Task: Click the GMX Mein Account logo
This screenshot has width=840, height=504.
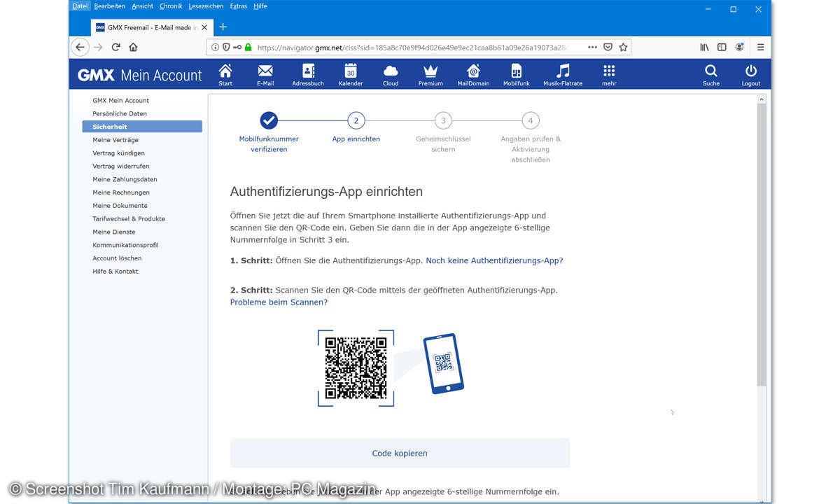Action: pyautogui.click(x=139, y=75)
